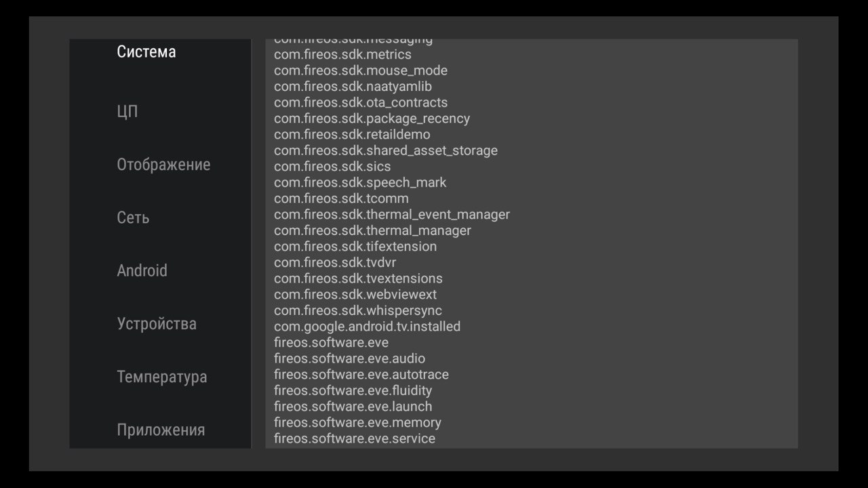Select the fireos.software.eve.service entry

pyautogui.click(x=355, y=439)
